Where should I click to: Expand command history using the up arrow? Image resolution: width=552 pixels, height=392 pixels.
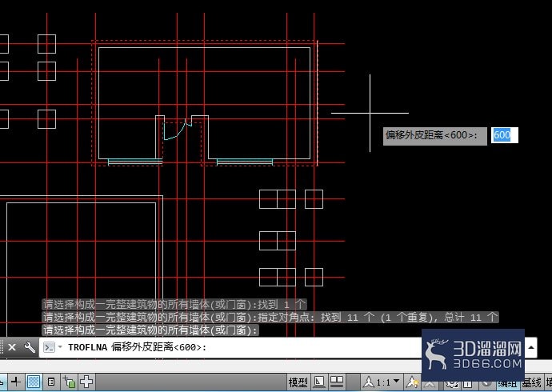(x=531, y=347)
